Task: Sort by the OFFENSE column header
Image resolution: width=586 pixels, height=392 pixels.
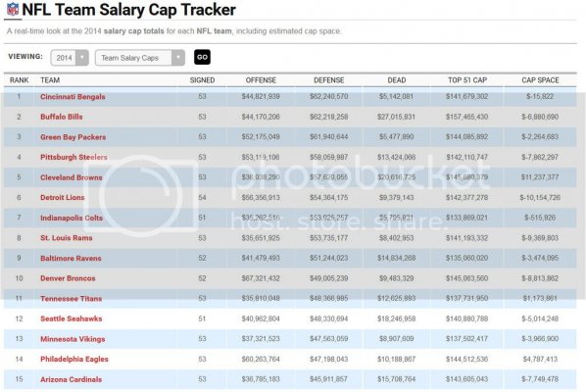Action: pyautogui.click(x=261, y=80)
